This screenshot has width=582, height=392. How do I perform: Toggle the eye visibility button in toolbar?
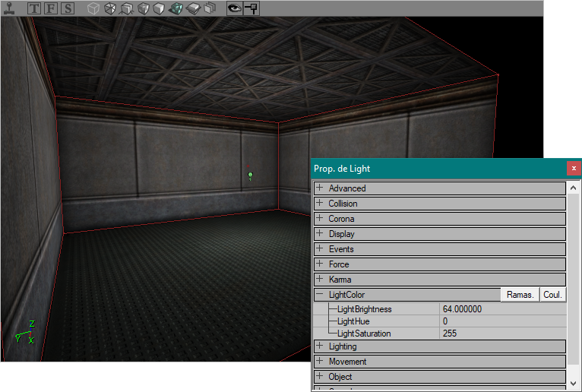(x=235, y=9)
